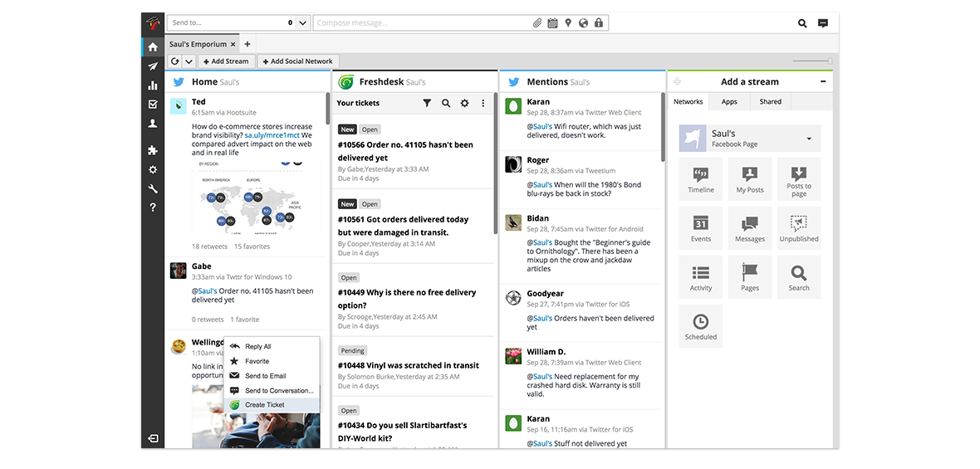Click the Hootsuite owl logo

(153, 24)
